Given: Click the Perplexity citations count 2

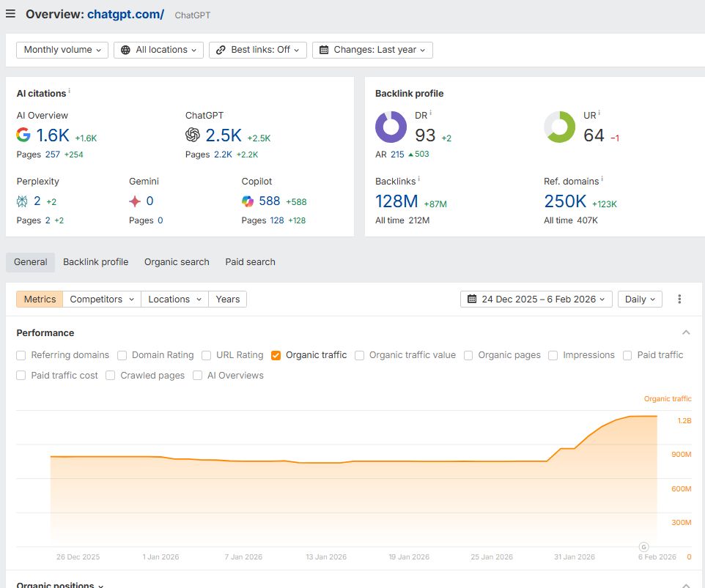Looking at the screenshot, I should click(x=37, y=201).
